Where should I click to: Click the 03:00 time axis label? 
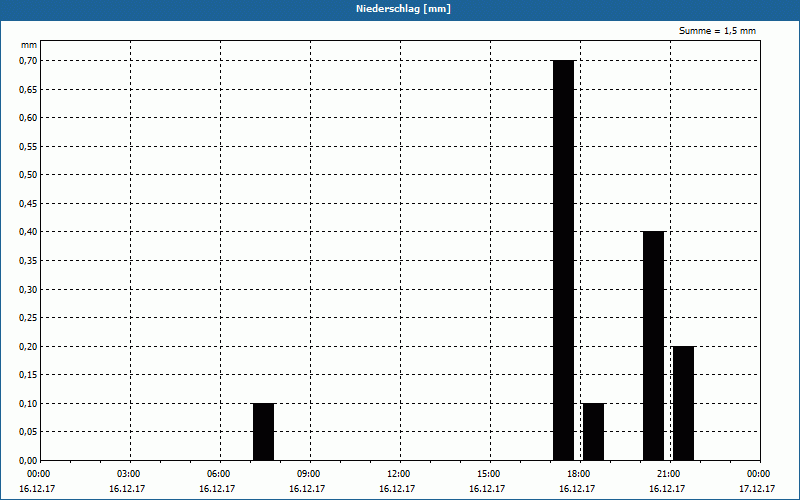[x=129, y=474]
